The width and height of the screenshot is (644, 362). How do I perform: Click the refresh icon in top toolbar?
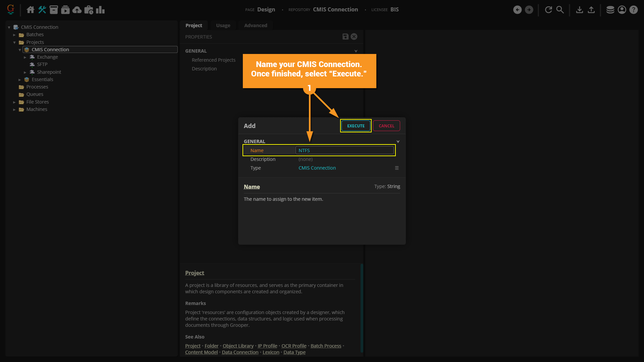pos(548,10)
